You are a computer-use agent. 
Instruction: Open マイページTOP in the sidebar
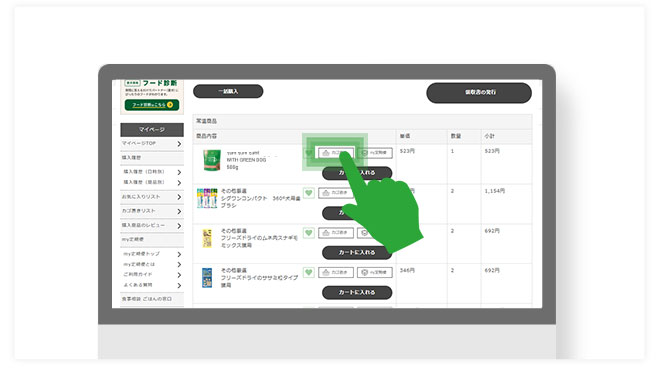click(152, 144)
